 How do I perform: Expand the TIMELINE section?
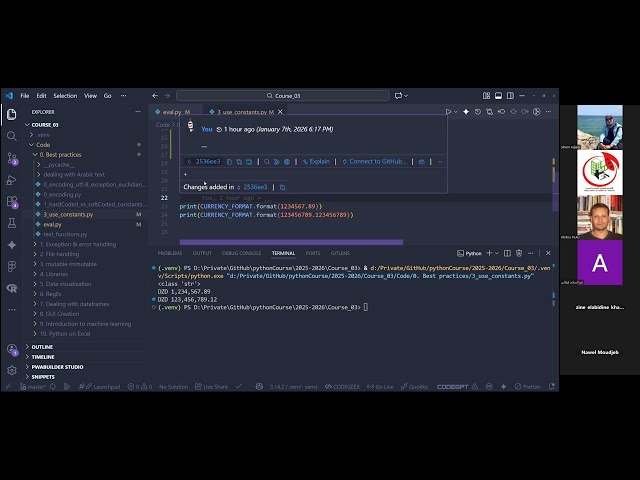click(43, 357)
